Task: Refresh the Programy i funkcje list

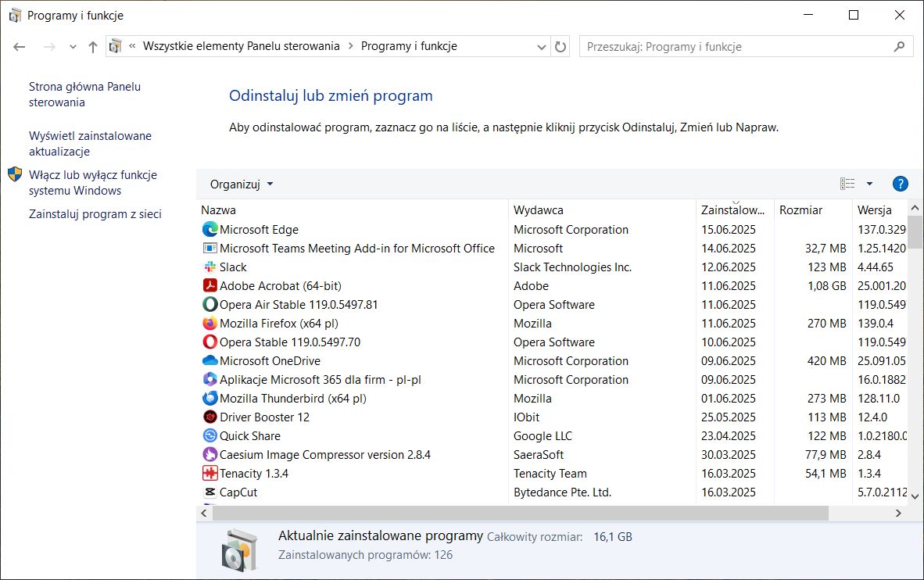Action: click(x=560, y=47)
